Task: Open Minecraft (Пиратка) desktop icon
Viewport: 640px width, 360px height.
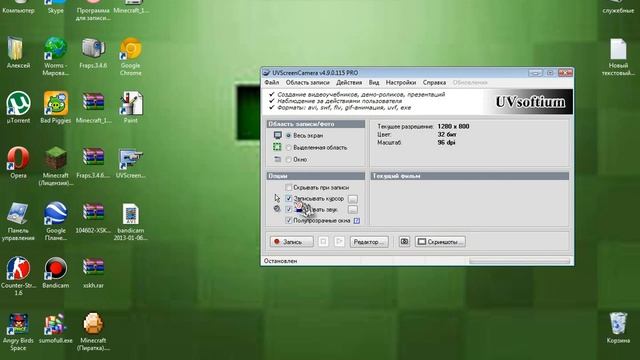Action: 93,324
